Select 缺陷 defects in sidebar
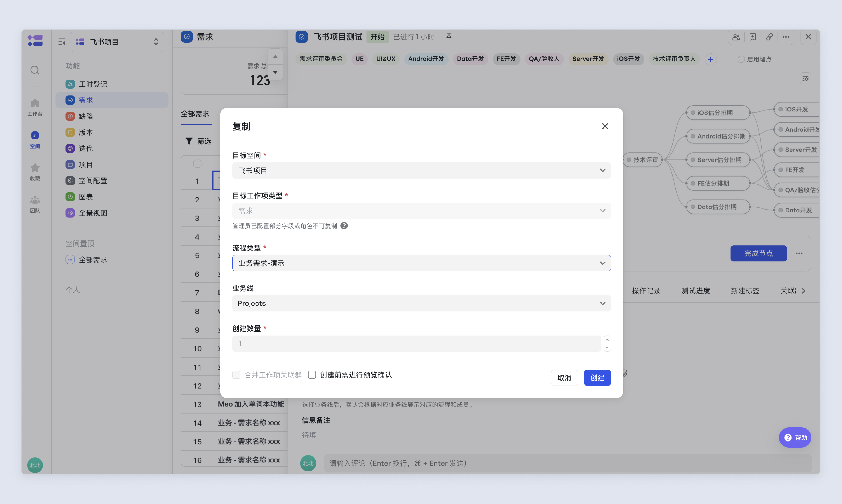This screenshot has height=504, width=842. 112,116
